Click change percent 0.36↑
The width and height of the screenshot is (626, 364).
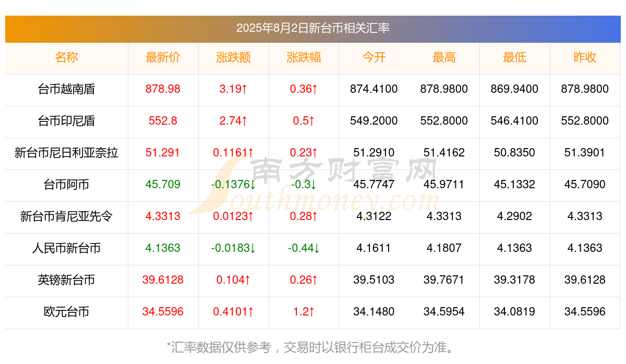tap(304, 89)
